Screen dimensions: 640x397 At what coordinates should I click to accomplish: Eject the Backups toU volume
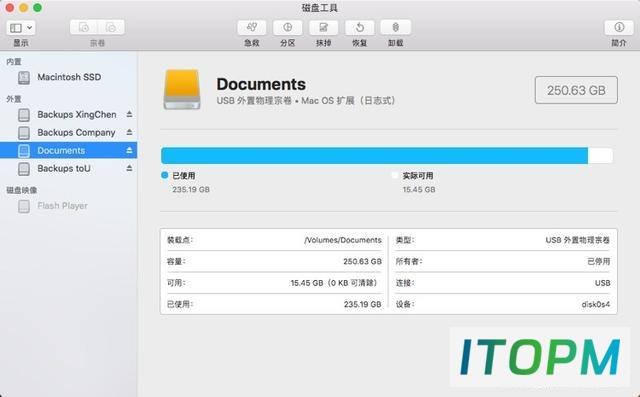click(129, 168)
